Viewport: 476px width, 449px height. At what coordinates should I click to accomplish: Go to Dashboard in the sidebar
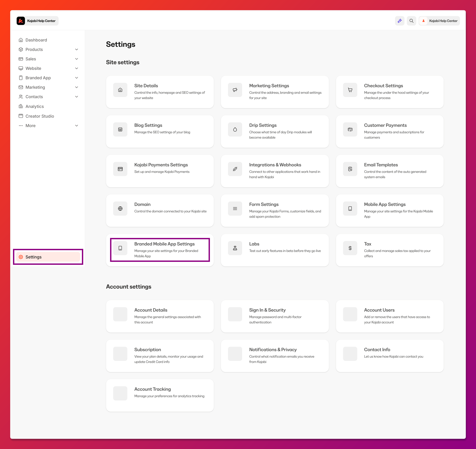[x=36, y=40]
